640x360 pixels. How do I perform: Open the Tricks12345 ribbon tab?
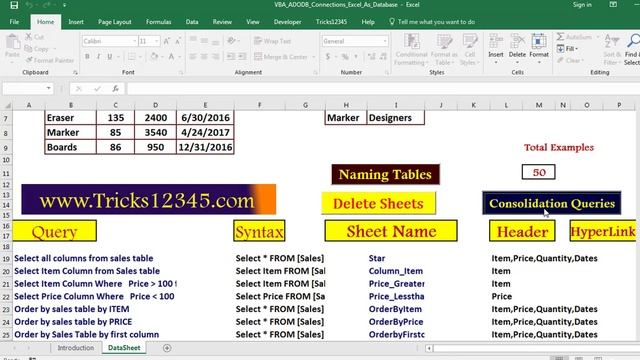(x=331, y=22)
